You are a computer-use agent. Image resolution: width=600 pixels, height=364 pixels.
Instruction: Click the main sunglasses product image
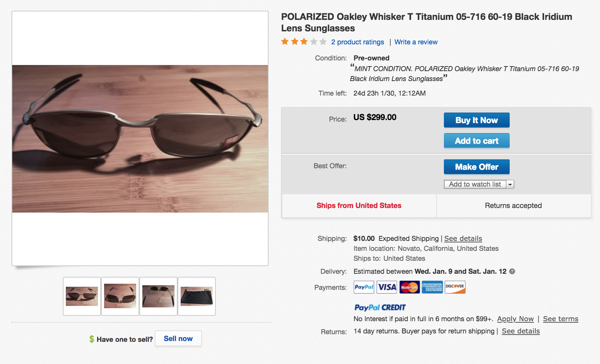coord(140,138)
